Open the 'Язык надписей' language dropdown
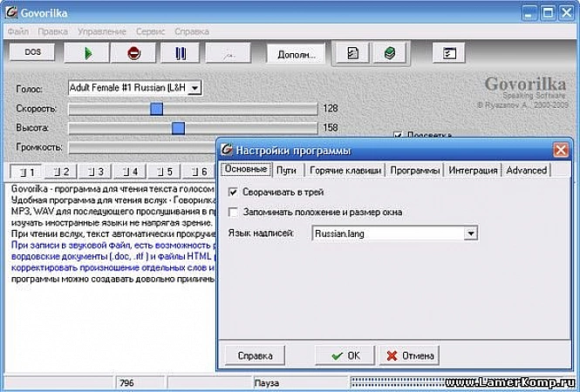The image size is (580, 392). (x=470, y=233)
